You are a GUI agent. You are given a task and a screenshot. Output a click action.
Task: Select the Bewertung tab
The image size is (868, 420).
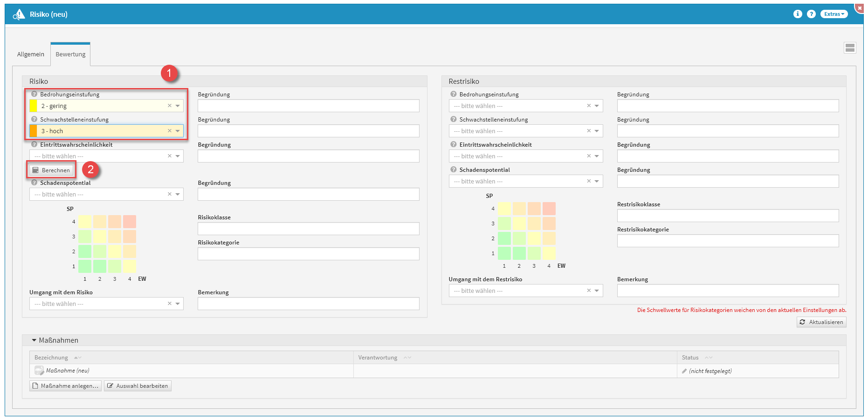[70, 54]
